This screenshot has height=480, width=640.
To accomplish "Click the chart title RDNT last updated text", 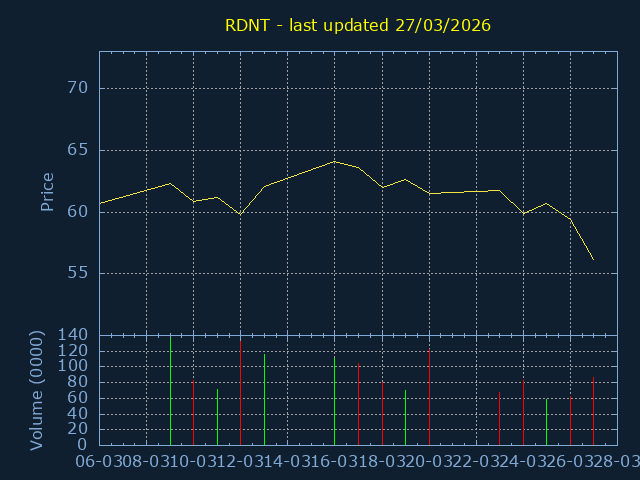I will [356, 25].
